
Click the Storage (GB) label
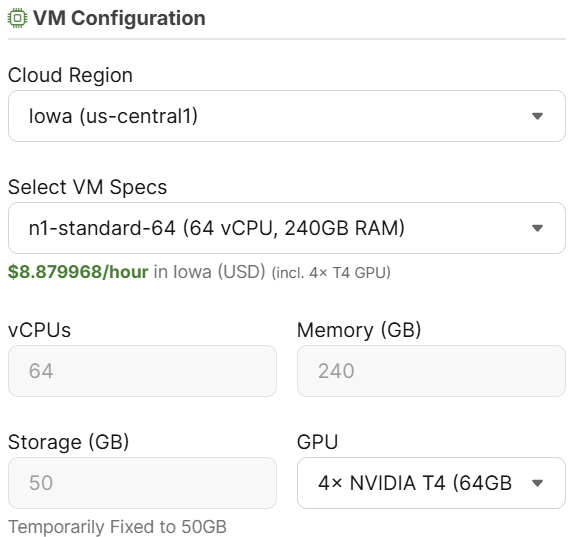[68, 442]
